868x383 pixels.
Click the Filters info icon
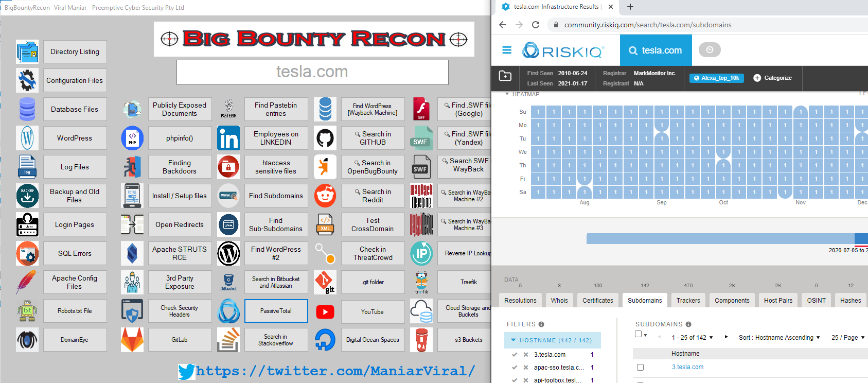coord(541,324)
